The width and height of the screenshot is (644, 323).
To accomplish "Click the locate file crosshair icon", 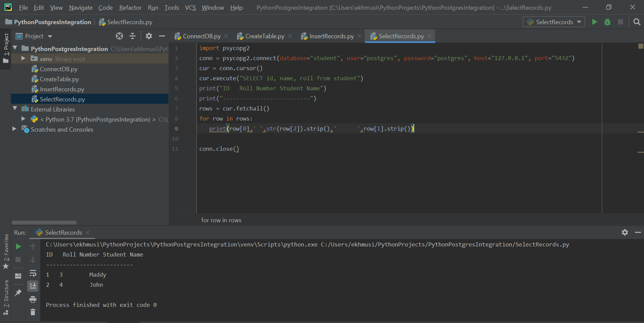I will coord(119,36).
